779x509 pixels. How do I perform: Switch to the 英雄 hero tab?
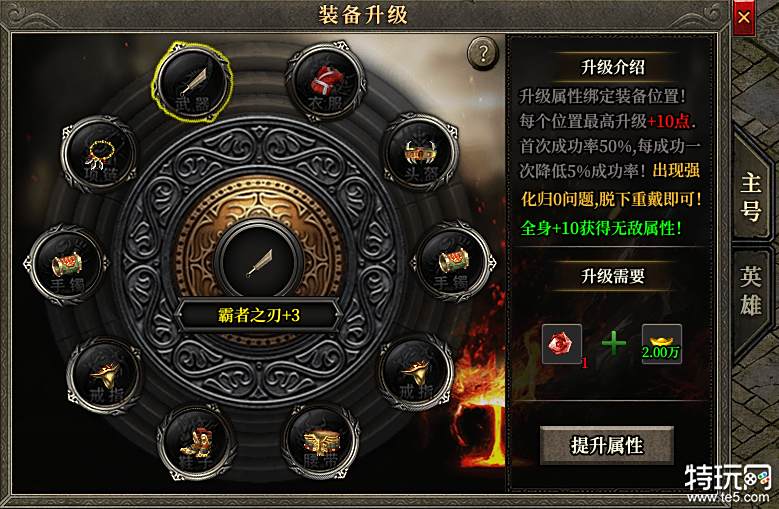(x=751, y=291)
